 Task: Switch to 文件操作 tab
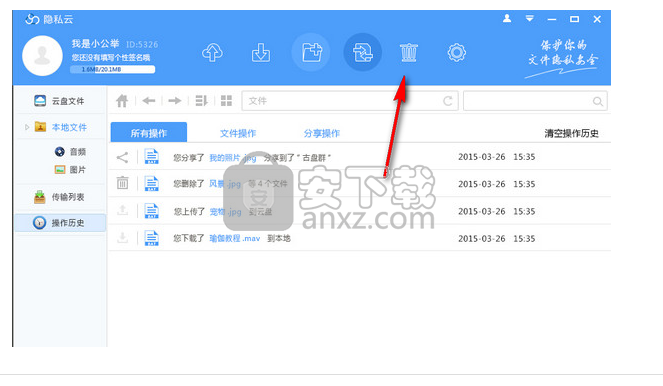pos(238,133)
